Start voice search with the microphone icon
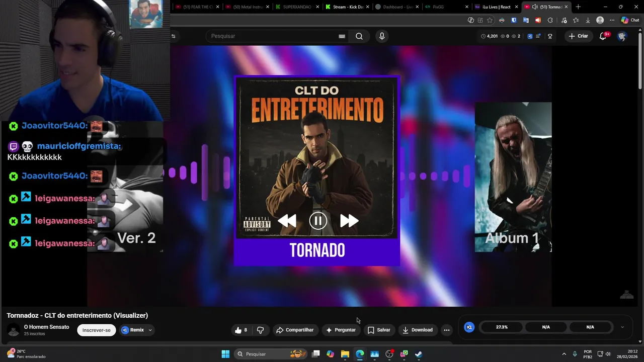Screen dimensions: 644x362 pos(382,36)
